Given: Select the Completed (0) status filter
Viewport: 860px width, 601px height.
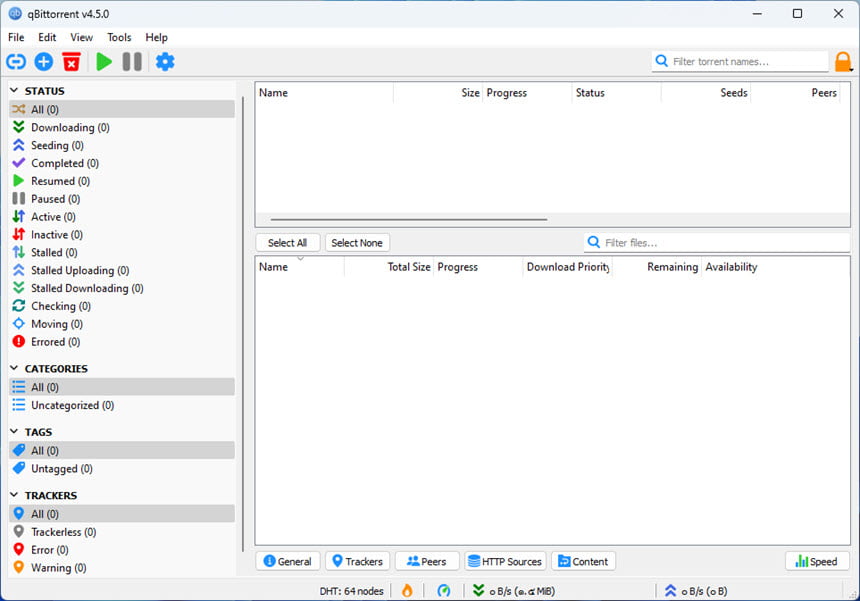Looking at the screenshot, I should 122,163.
